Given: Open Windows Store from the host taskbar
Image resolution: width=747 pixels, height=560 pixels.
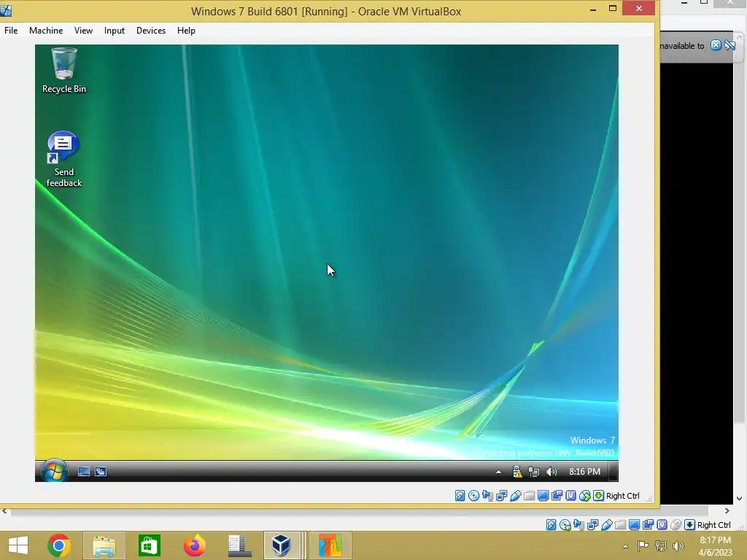Looking at the screenshot, I should tap(149, 545).
